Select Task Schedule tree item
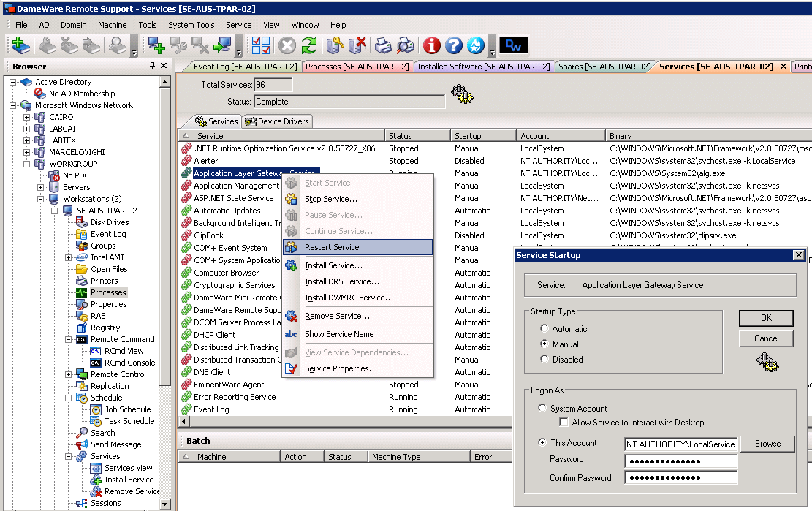This screenshot has height=511, width=812. click(129, 421)
